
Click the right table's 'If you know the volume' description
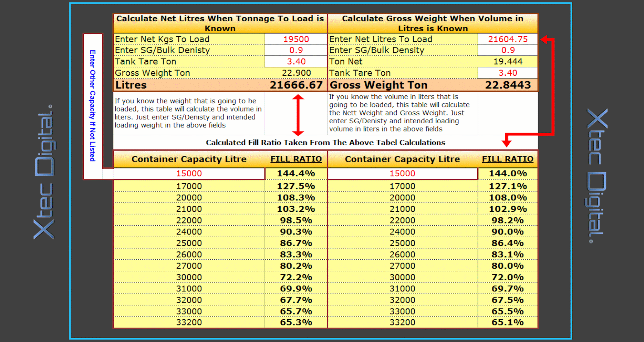pos(399,113)
